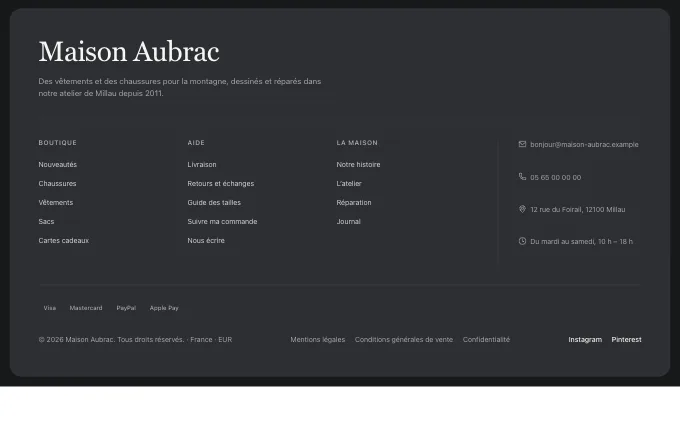This screenshot has width=680, height=425.
Task: Open the L'atelier link
Action: click(x=349, y=183)
